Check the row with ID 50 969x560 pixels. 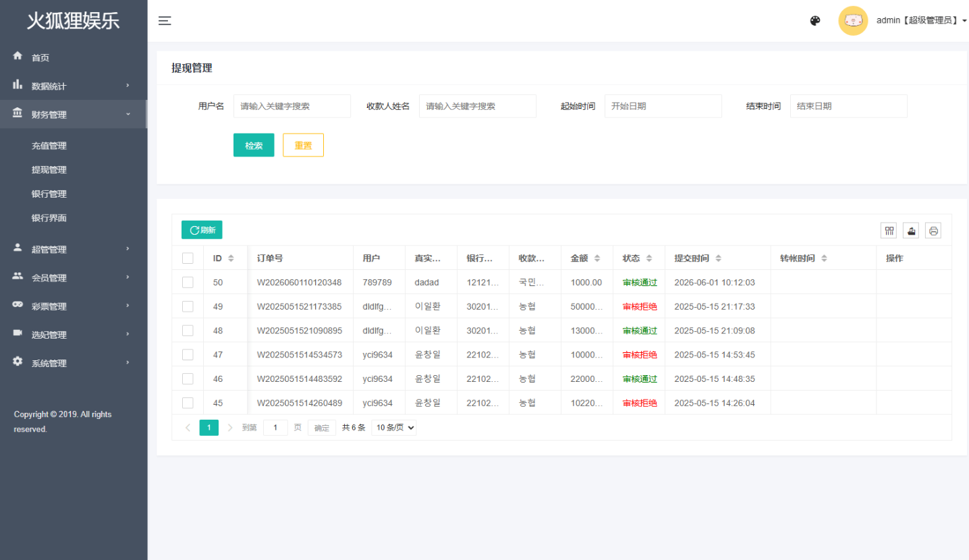point(188,282)
